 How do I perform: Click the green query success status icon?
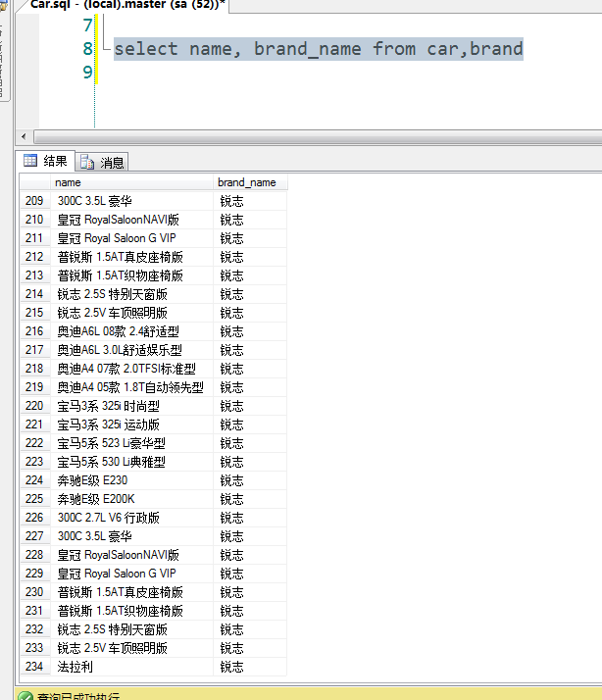click(x=25, y=696)
